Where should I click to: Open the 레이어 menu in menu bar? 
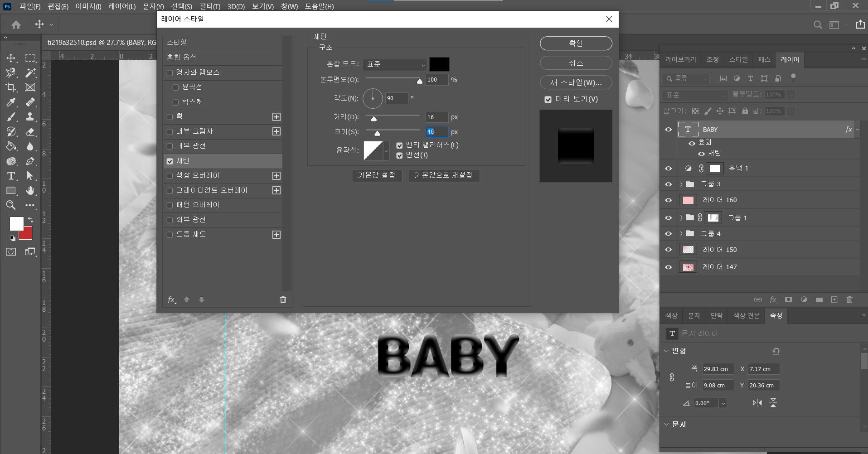point(122,6)
